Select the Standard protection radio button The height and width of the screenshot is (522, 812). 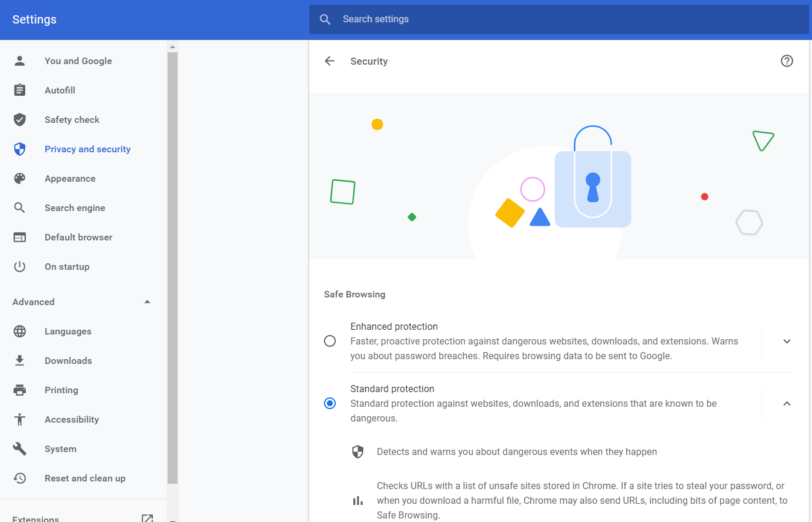tap(330, 403)
